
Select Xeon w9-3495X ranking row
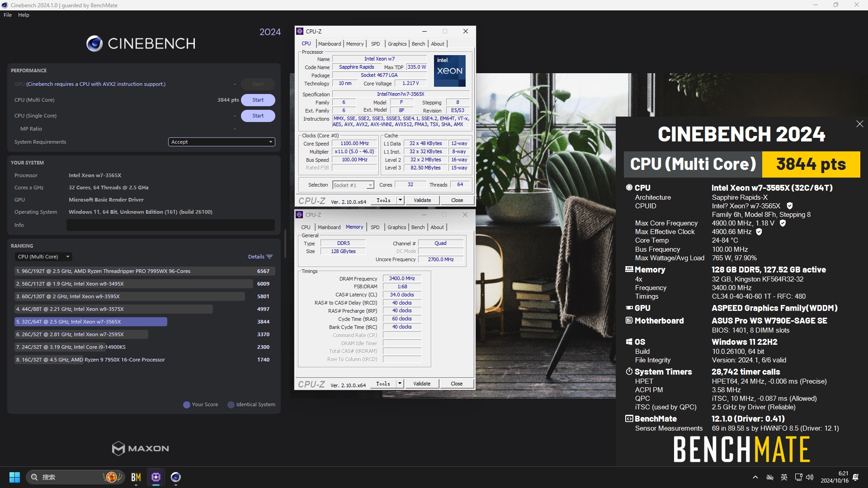coord(144,284)
